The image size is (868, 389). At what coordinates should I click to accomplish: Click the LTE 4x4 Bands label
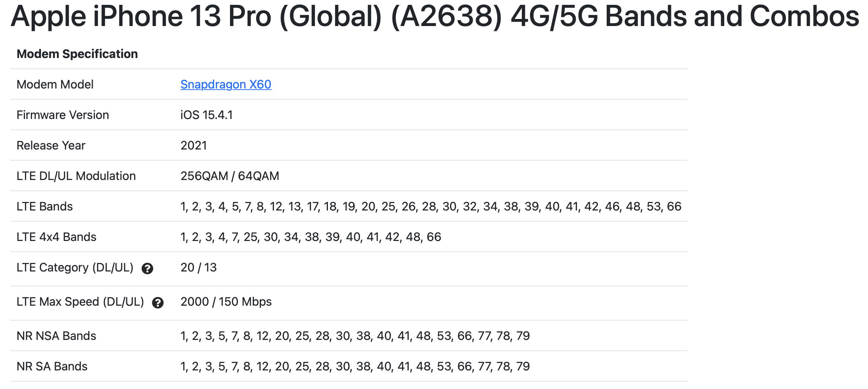pos(57,237)
